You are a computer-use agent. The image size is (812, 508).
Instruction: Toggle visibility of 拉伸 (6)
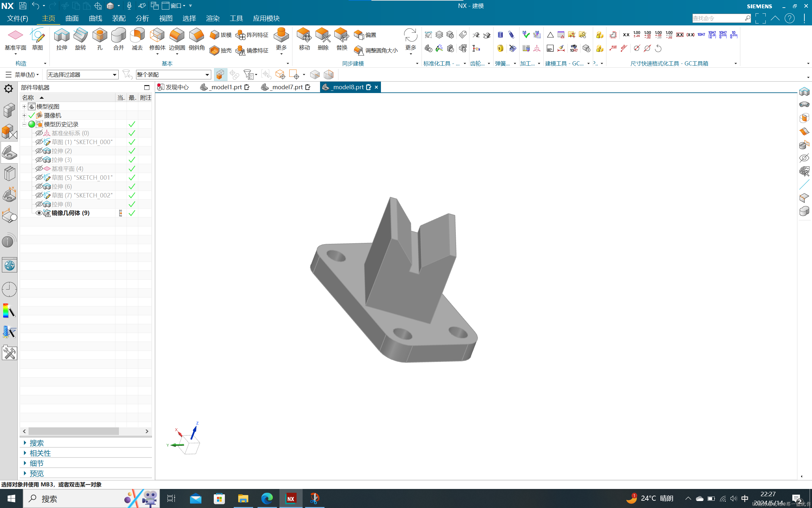click(x=39, y=186)
